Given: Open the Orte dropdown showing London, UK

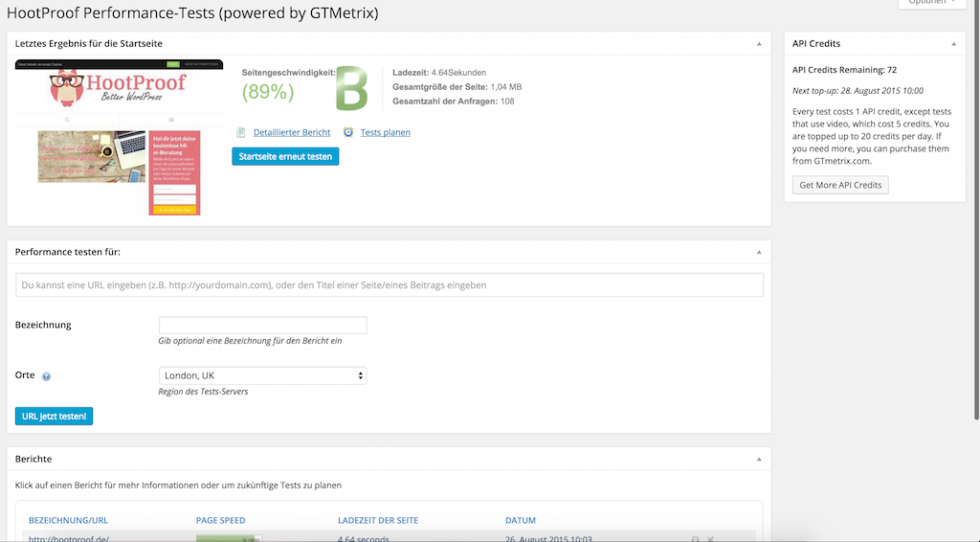Looking at the screenshot, I should 262,375.
